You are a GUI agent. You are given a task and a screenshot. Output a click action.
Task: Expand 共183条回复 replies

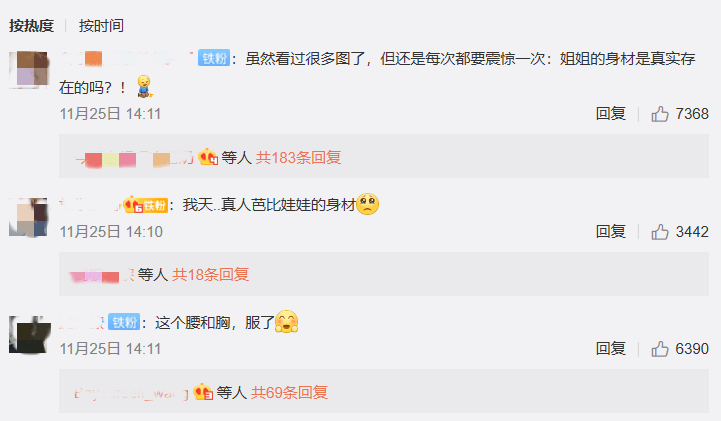click(x=298, y=158)
